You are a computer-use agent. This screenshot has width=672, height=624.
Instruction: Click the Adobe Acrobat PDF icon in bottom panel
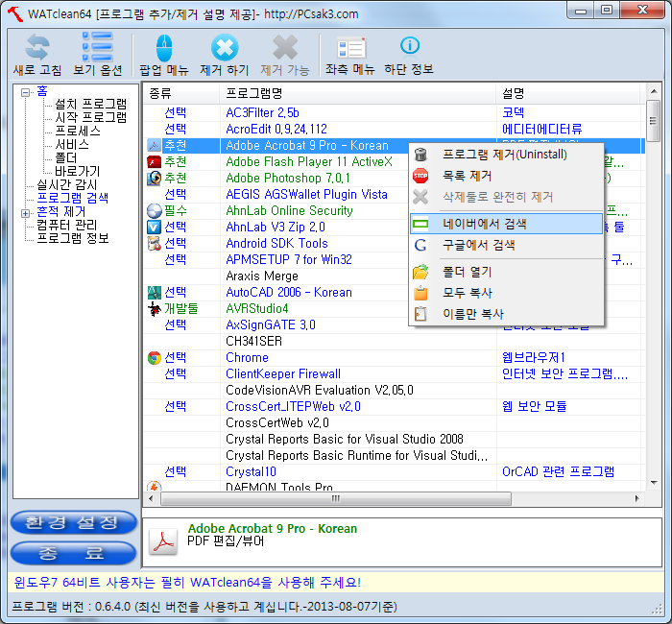[x=163, y=541]
